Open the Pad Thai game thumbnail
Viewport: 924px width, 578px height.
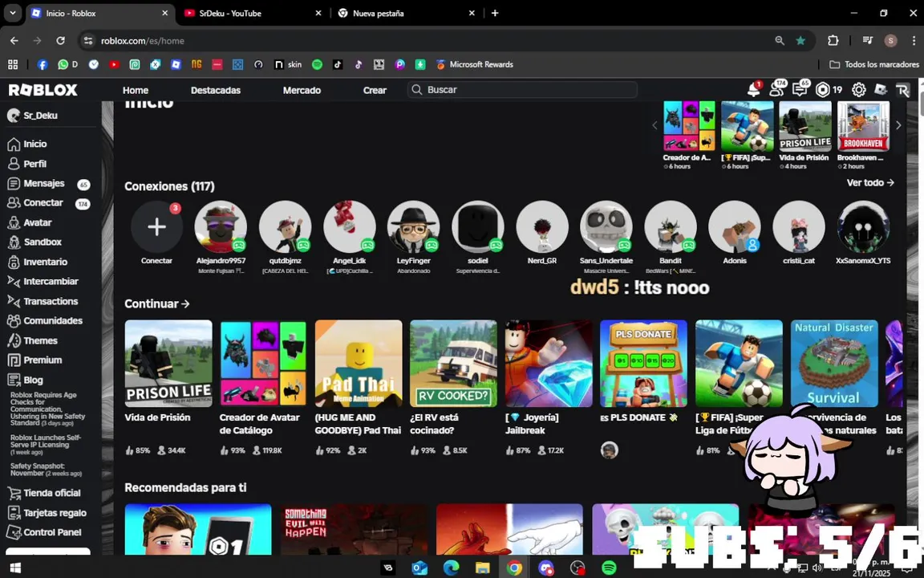pyautogui.click(x=359, y=364)
